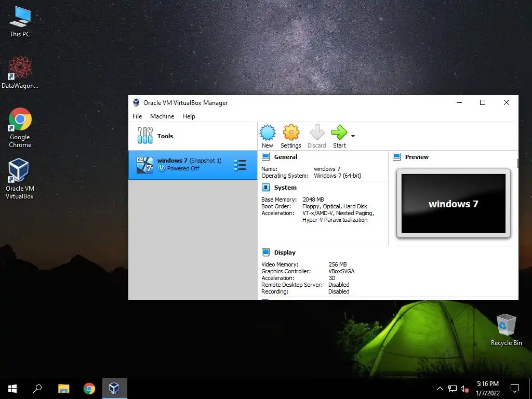Viewport: 532px width, 399px height.
Task: Click the Powered Off status icon
Action: click(x=162, y=168)
